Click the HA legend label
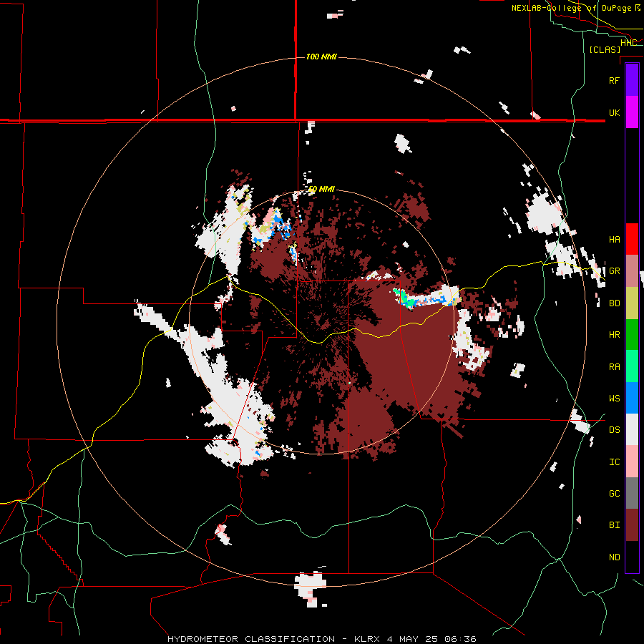 pos(614,240)
